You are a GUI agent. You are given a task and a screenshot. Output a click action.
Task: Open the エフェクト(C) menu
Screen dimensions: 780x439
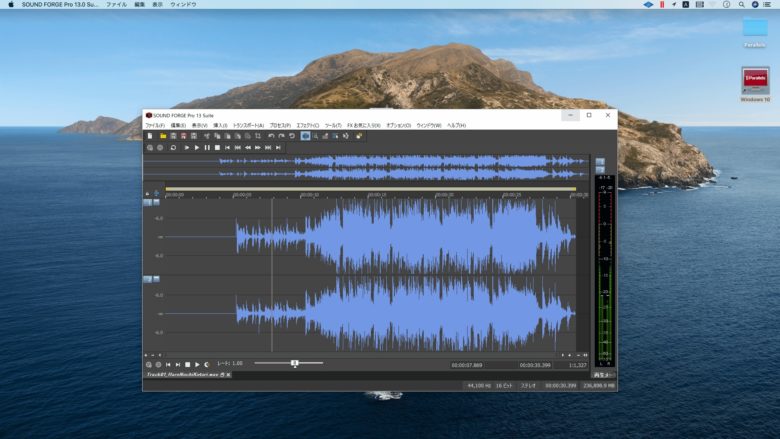click(308, 125)
